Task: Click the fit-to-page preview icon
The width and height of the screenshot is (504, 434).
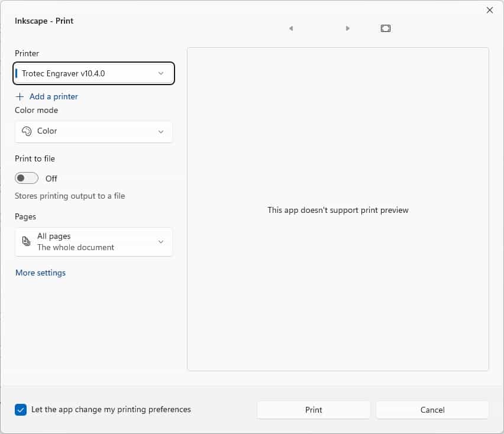Action: tap(385, 28)
